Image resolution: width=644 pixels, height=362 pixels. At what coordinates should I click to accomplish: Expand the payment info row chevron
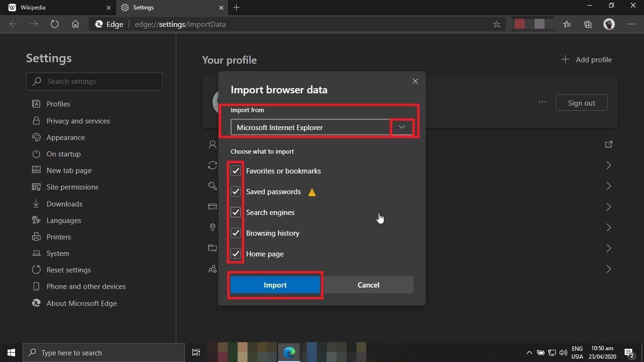609,206
